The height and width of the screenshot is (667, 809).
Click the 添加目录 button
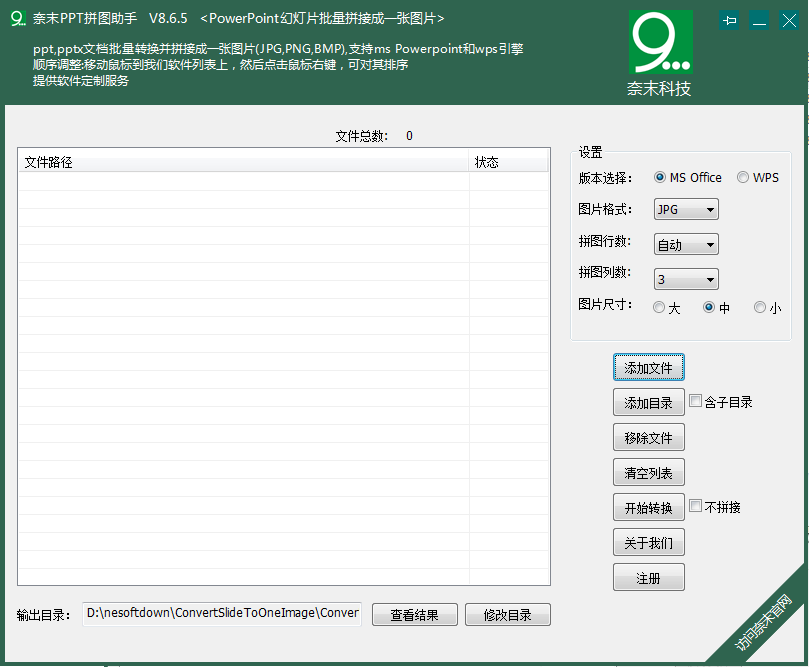click(648, 402)
